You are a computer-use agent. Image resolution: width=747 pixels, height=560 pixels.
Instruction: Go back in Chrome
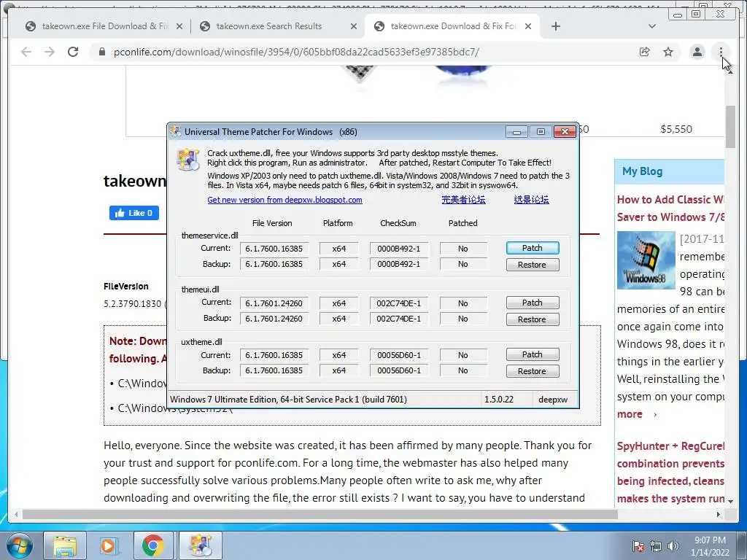pyautogui.click(x=26, y=52)
